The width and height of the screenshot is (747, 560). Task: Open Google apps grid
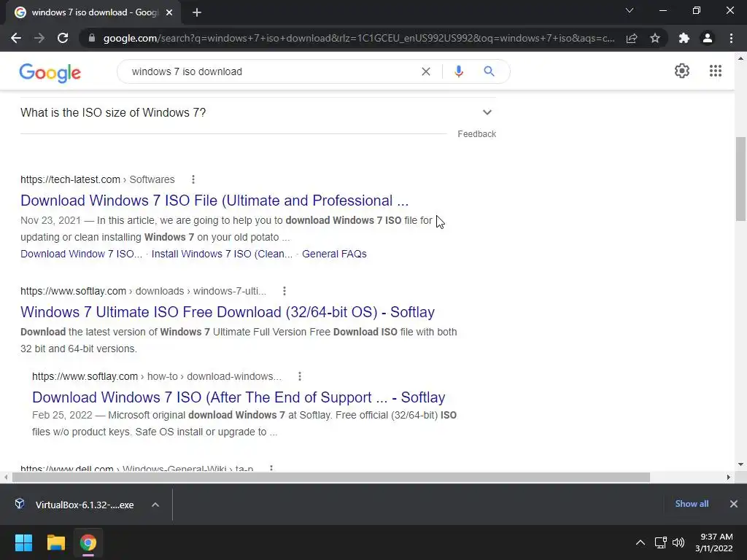716,71
